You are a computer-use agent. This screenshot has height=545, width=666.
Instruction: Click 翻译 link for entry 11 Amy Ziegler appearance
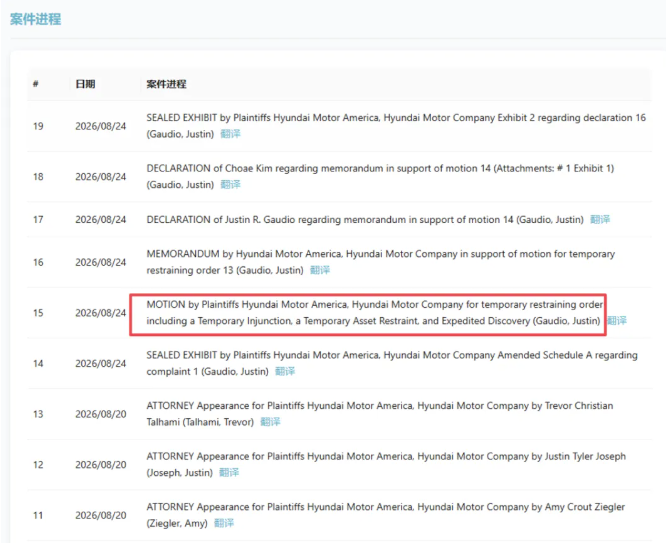[224, 522]
